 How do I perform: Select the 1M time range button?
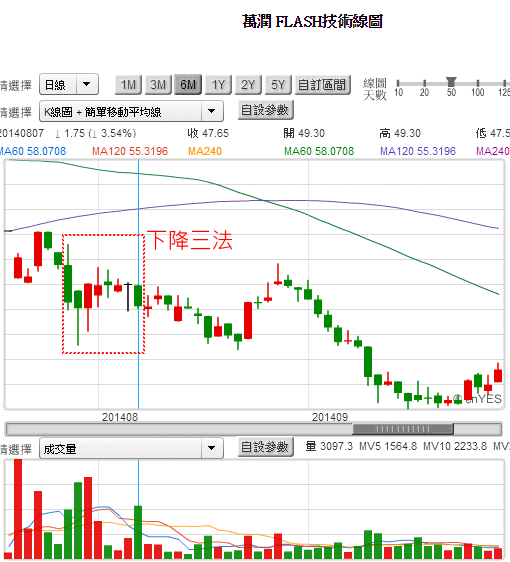128,85
